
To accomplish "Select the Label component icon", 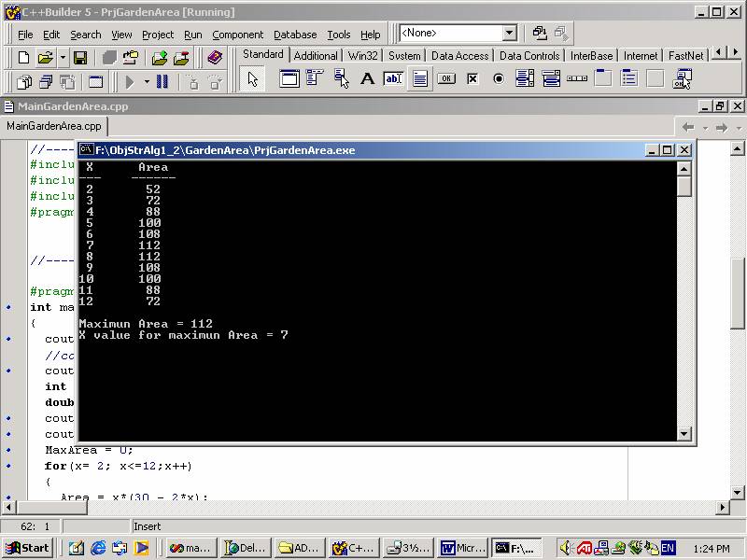I will (x=368, y=79).
